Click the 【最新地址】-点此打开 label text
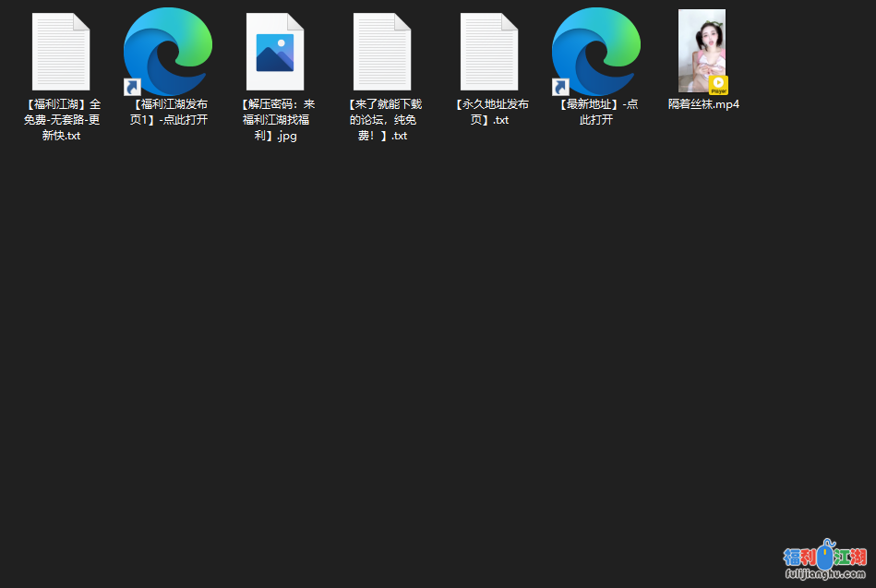 point(596,112)
